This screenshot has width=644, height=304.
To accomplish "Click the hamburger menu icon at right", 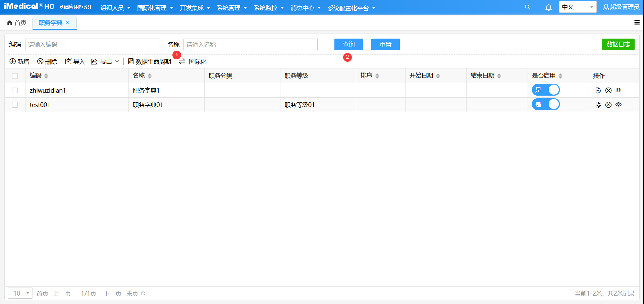I will pyautogui.click(x=637, y=22).
